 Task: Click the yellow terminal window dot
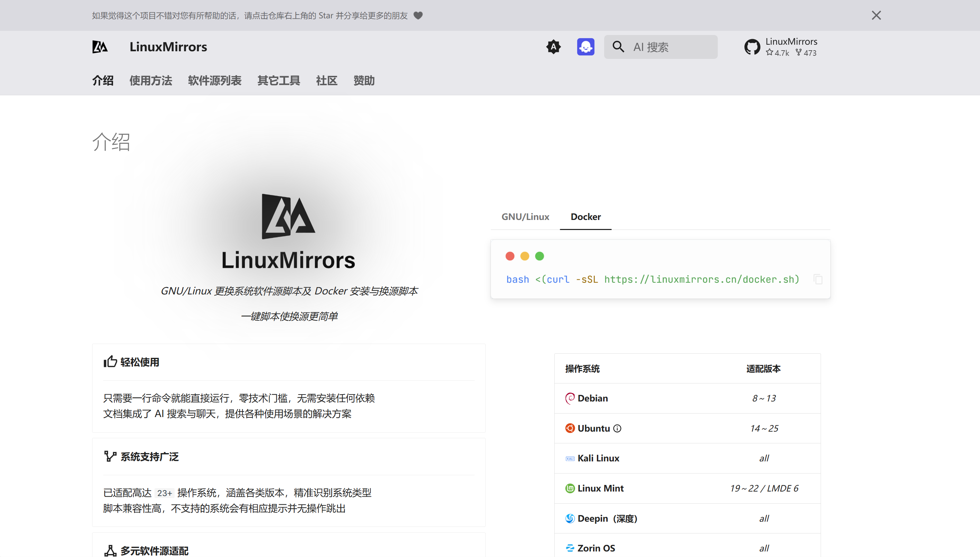(524, 256)
